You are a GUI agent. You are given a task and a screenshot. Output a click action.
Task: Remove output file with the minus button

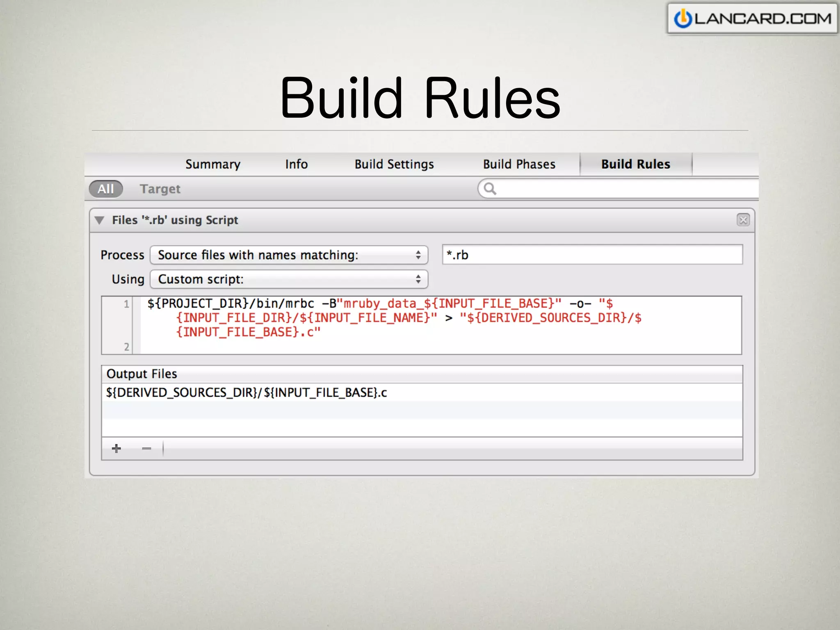pos(146,449)
